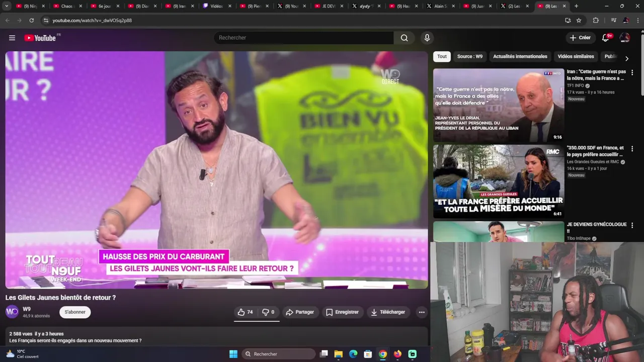Open weather widget showing 10°C
This screenshot has width=644, height=362.
(21, 354)
